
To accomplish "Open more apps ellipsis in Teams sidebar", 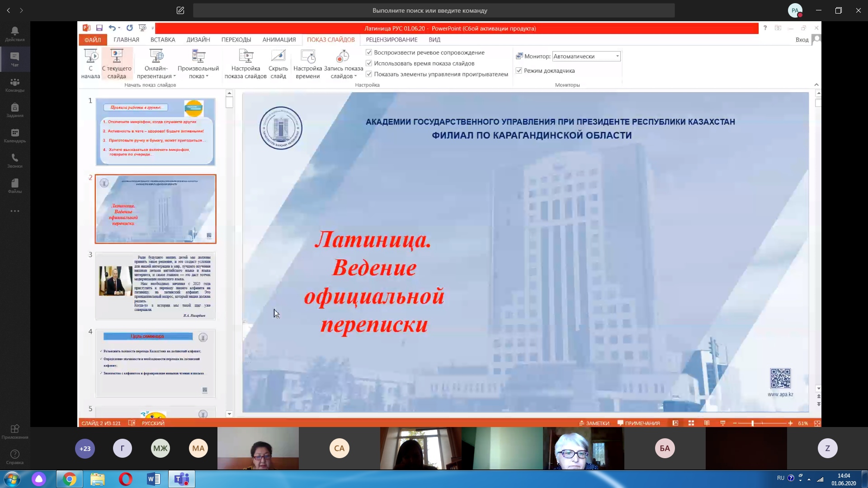I will pos(15,211).
